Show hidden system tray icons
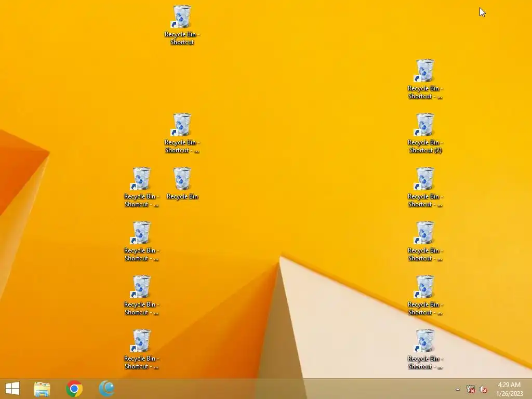532x399 pixels. [458, 389]
